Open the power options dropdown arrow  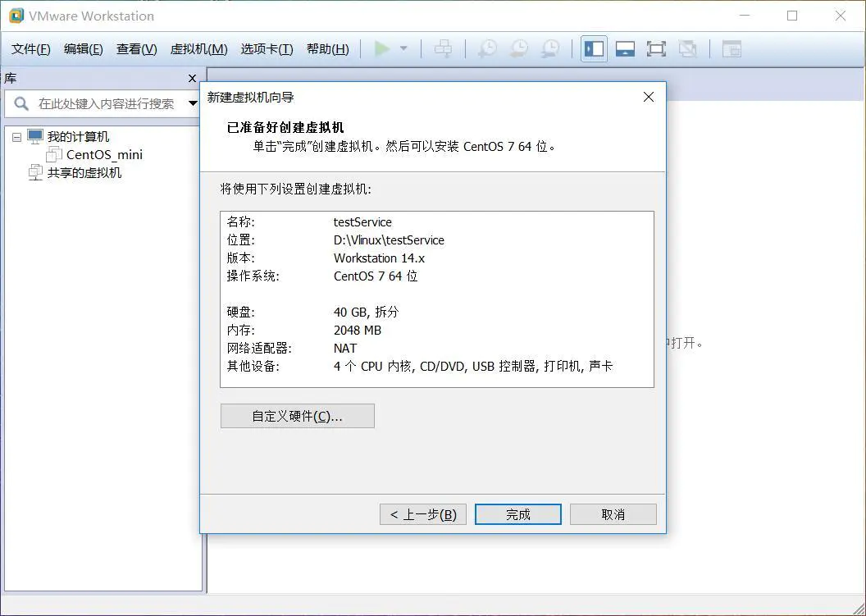[x=403, y=48]
